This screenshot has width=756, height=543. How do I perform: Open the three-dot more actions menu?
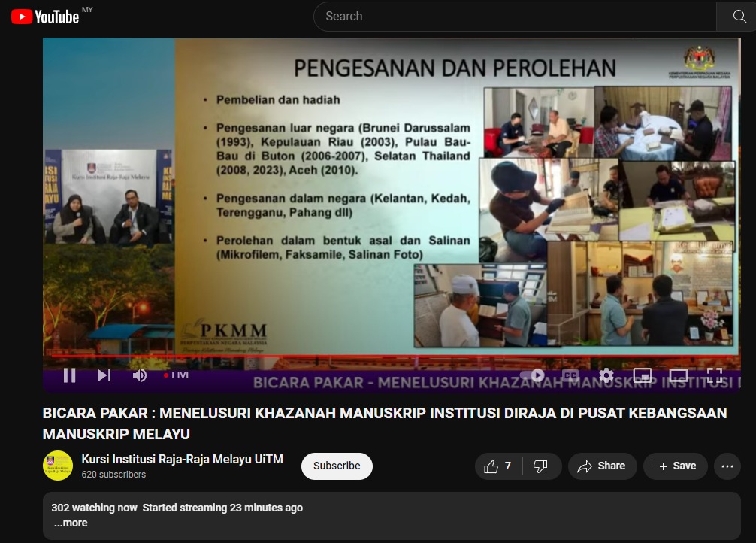point(727,466)
